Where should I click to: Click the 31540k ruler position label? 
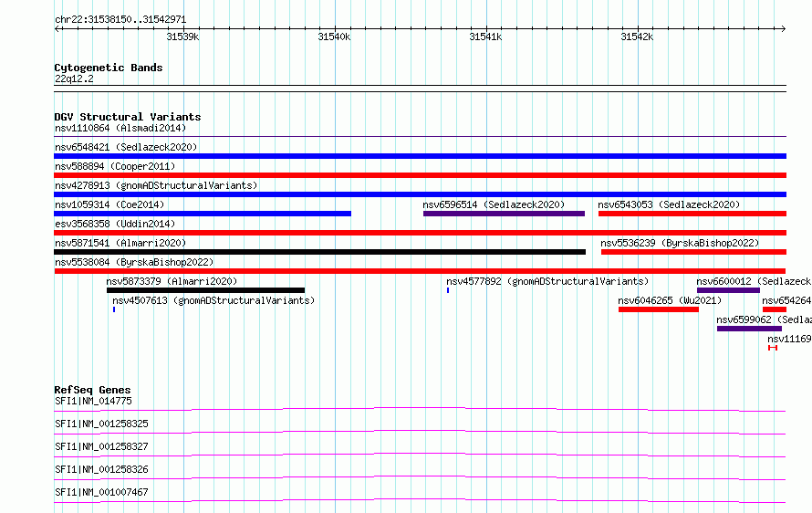click(334, 37)
